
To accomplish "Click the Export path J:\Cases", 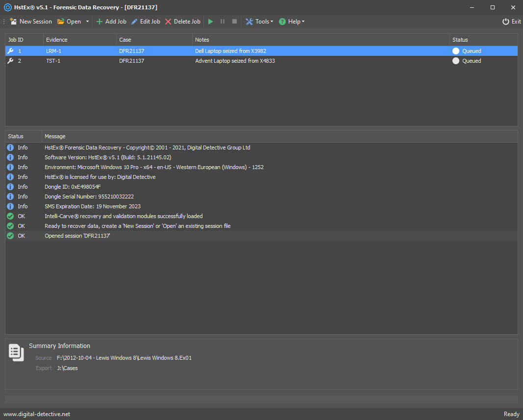I will pyautogui.click(x=67, y=368).
